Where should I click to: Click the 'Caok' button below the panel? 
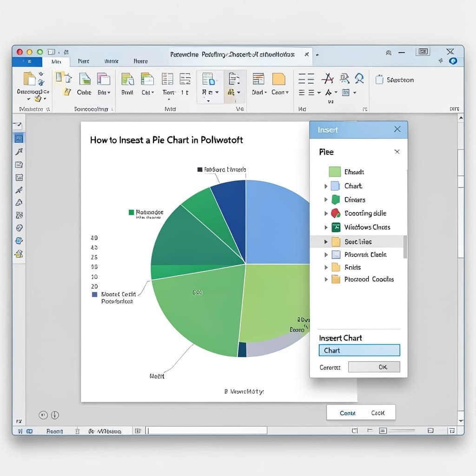[x=377, y=413]
